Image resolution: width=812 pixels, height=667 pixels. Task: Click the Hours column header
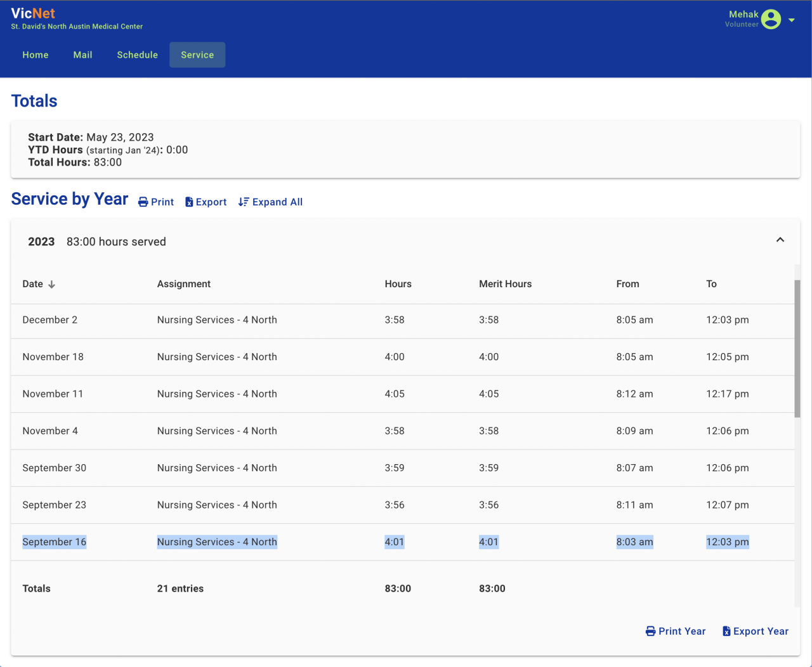point(398,284)
